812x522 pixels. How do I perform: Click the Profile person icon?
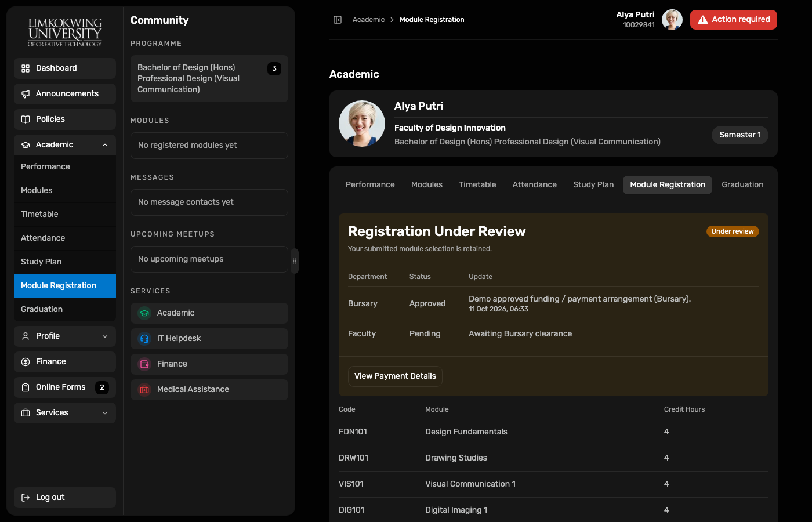26,336
